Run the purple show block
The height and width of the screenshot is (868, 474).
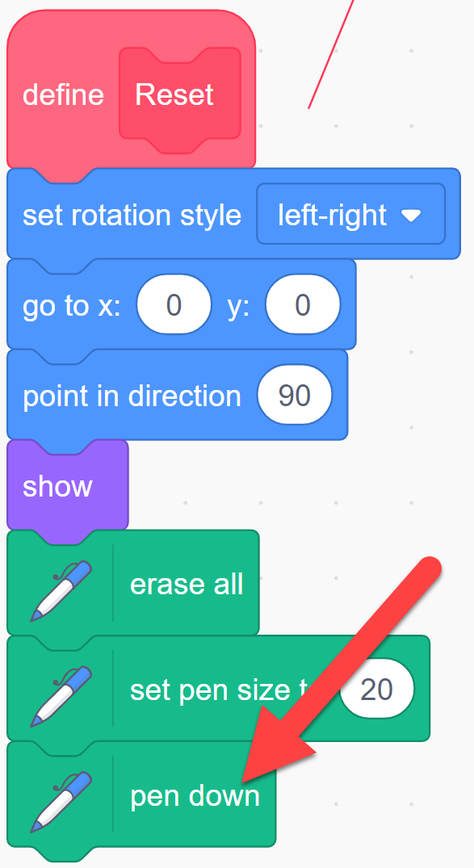pos(68,485)
